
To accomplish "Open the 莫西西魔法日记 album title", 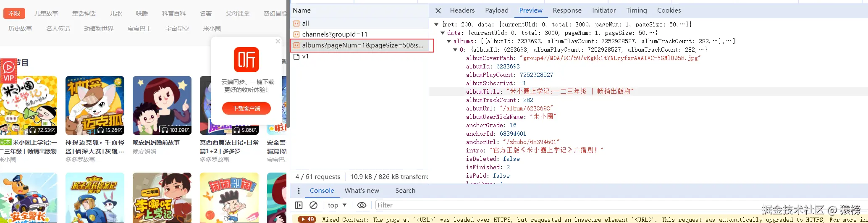I will coord(229,147).
